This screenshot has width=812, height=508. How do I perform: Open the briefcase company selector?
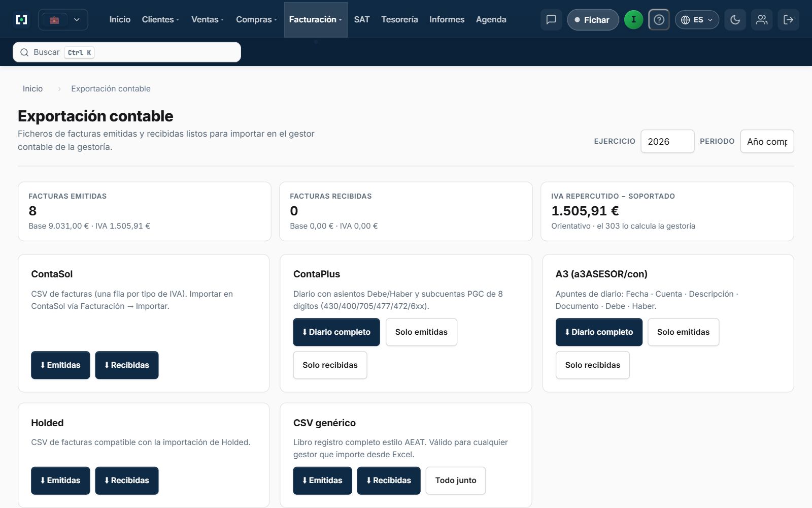coord(63,20)
